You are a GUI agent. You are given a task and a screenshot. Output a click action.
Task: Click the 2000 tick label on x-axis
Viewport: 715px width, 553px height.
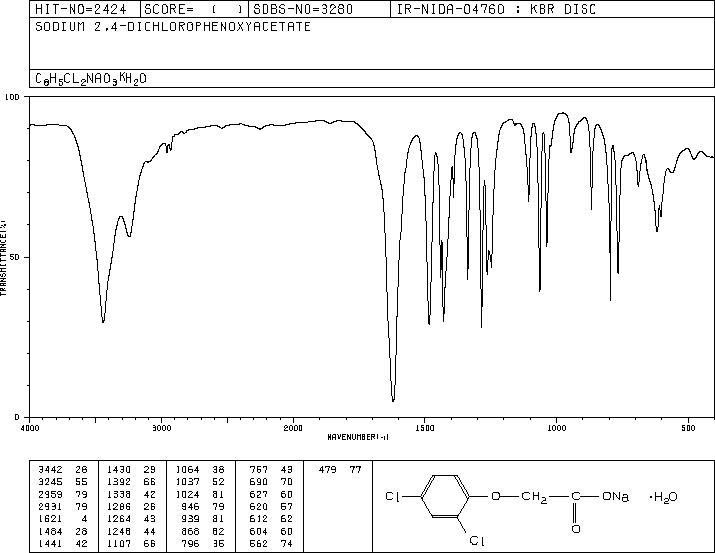(293, 428)
